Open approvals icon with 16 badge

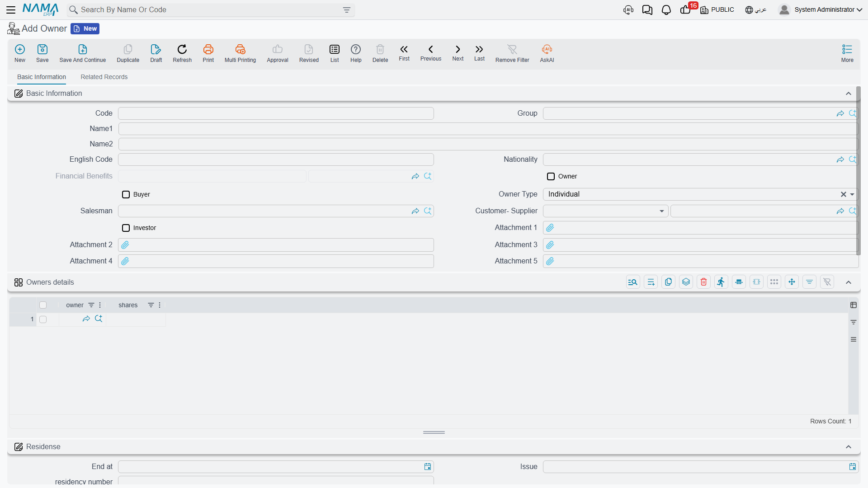(685, 9)
